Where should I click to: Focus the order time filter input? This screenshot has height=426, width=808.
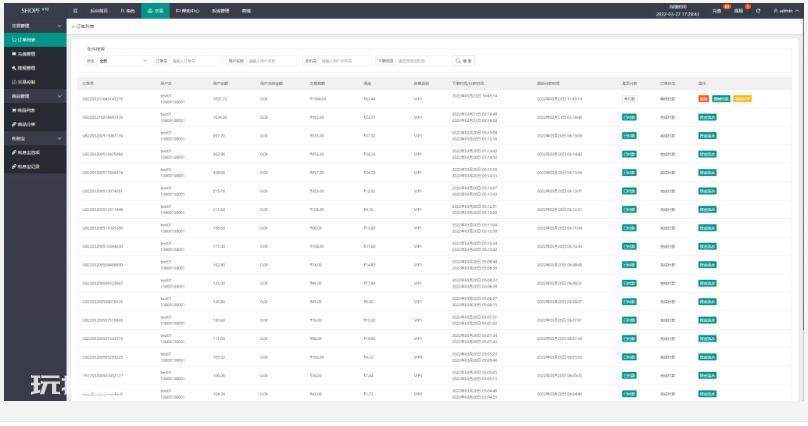[422, 61]
